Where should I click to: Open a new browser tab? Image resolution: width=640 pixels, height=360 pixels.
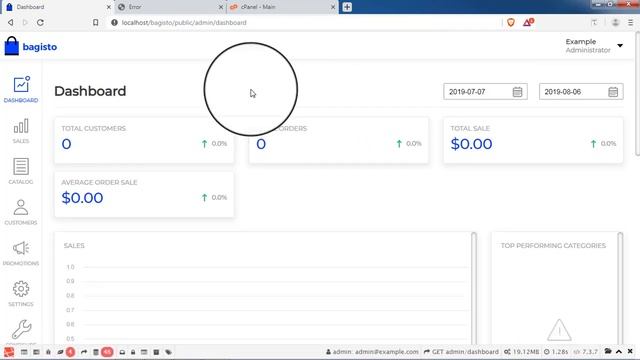347,7
